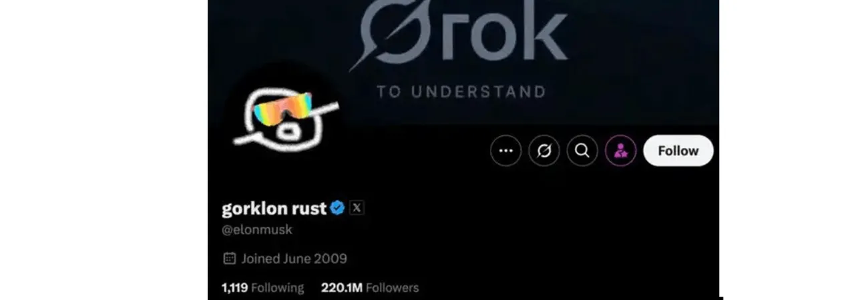Click the Joined June 2009 text

294,259
